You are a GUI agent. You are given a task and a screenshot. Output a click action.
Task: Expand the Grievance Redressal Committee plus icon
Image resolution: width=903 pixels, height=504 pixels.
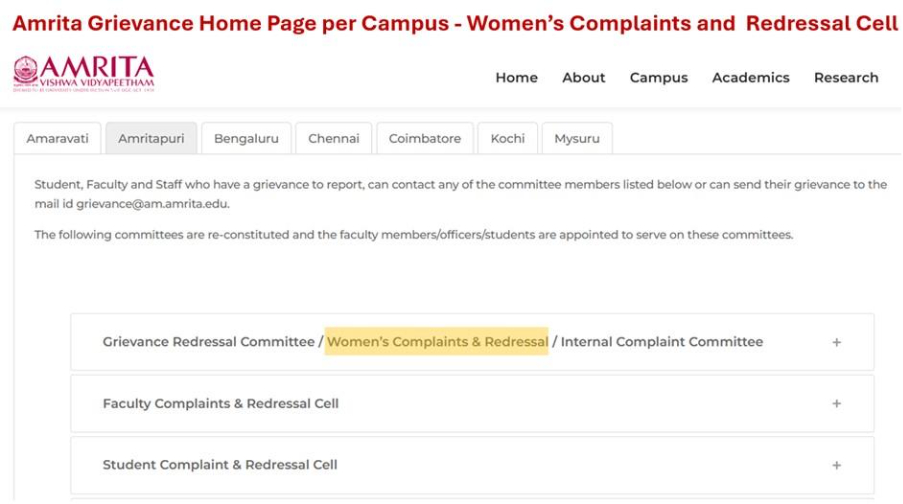tap(836, 342)
